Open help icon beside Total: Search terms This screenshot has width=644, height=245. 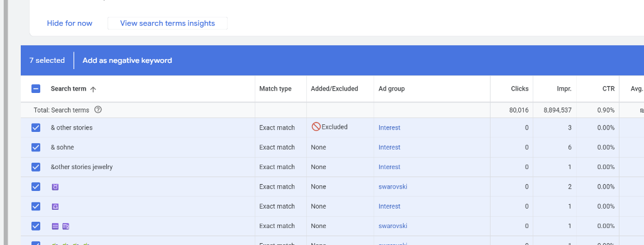point(97,110)
